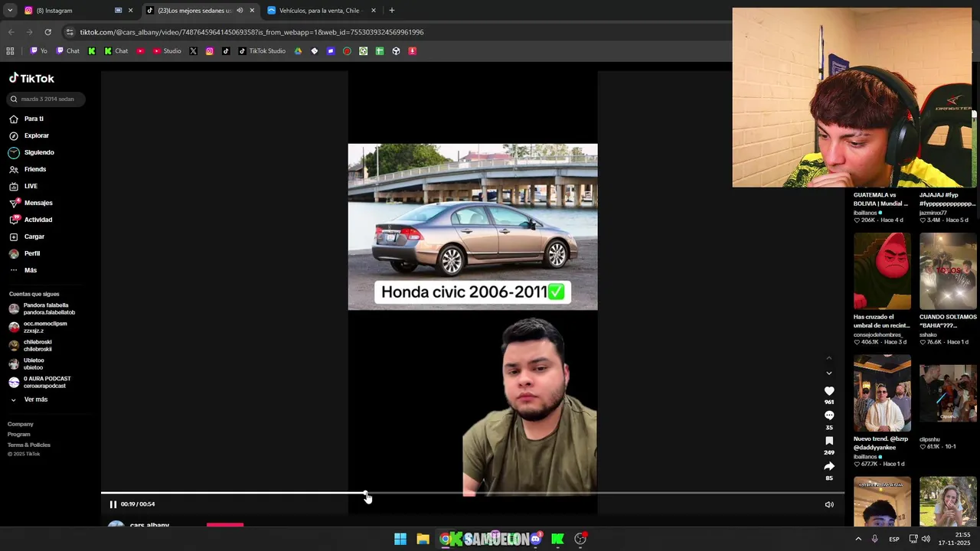Open the tab search dropdown

point(10,11)
